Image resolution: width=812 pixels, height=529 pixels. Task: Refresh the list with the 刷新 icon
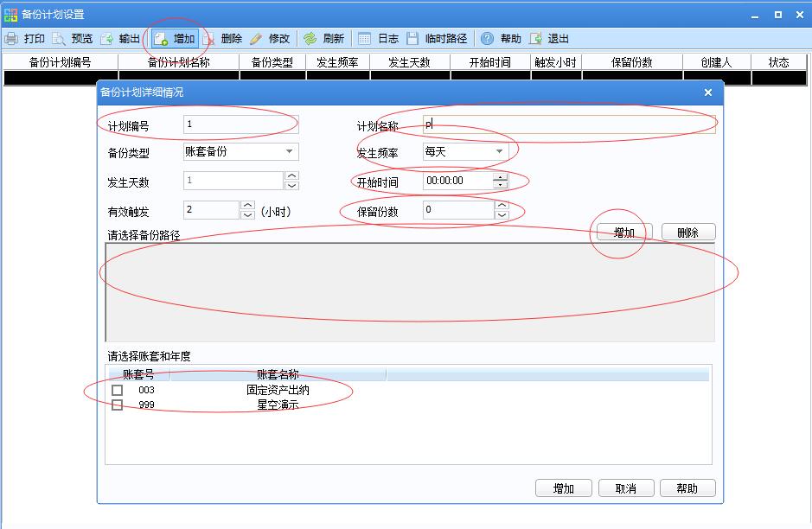point(310,39)
